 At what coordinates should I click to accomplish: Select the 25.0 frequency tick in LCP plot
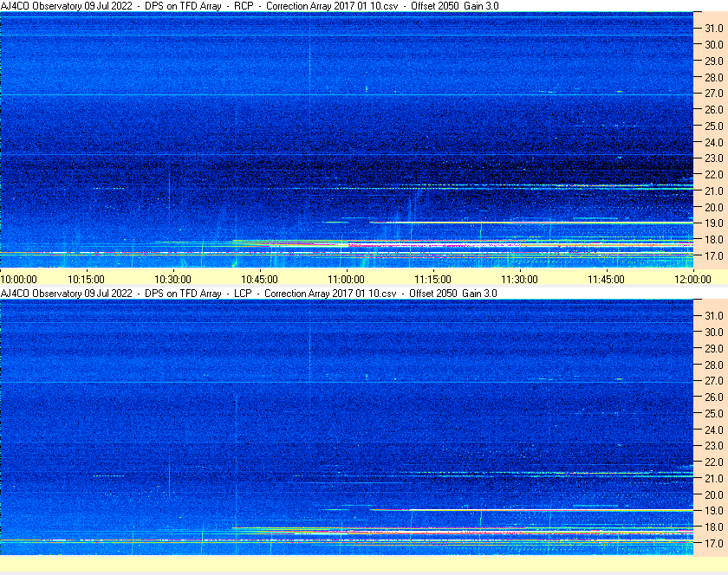(713, 413)
